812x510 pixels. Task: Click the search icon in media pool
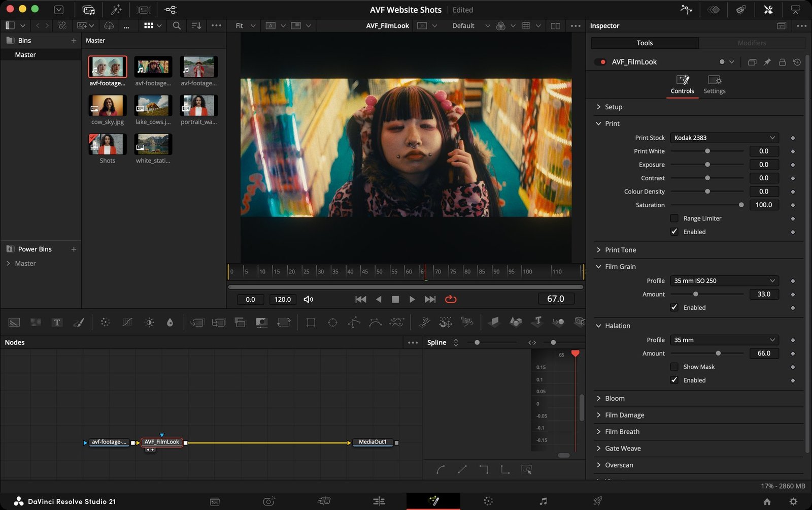177,25
